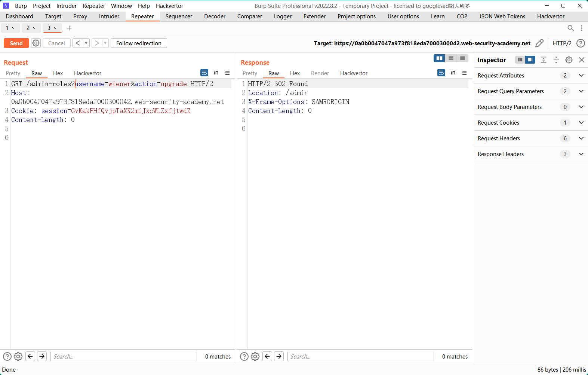Image resolution: width=588 pixels, height=375 pixels.
Task: Open response Hackvertor view tab
Action: (x=354, y=73)
